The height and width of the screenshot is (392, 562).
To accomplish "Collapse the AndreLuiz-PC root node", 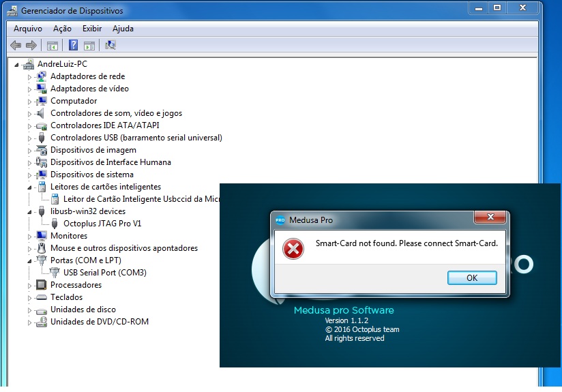I will pos(16,65).
